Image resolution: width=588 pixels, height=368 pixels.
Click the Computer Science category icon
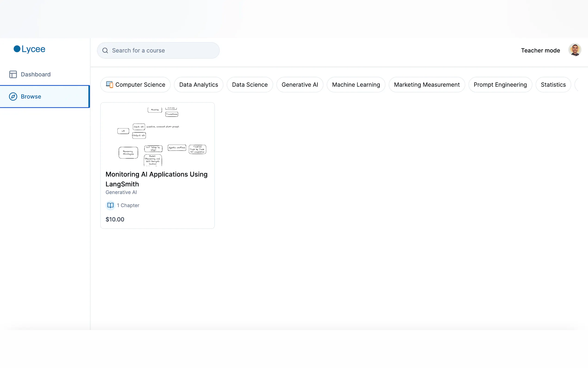tap(109, 84)
